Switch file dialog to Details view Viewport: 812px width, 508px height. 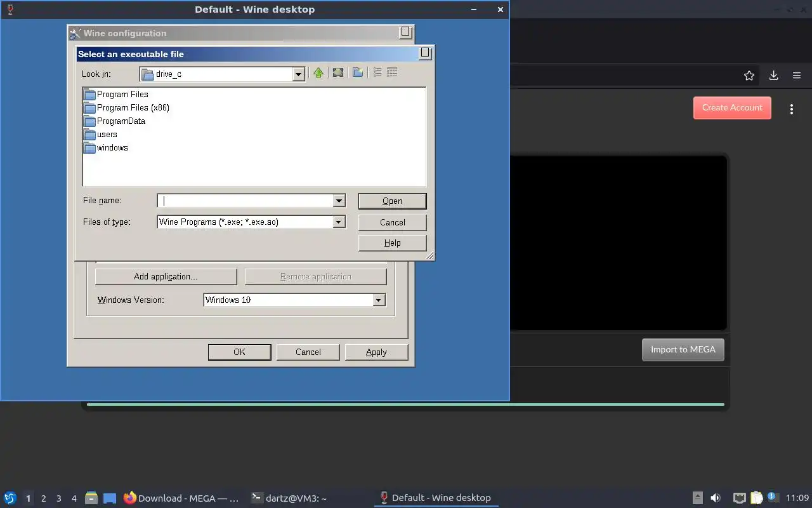click(x=392, y=73)
